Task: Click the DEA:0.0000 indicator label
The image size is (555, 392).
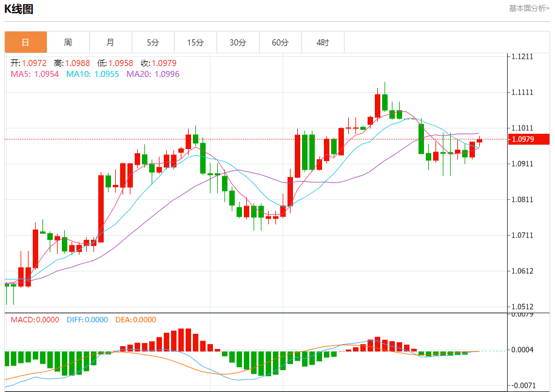Action: pyautogui.click(x=135, y=319)
